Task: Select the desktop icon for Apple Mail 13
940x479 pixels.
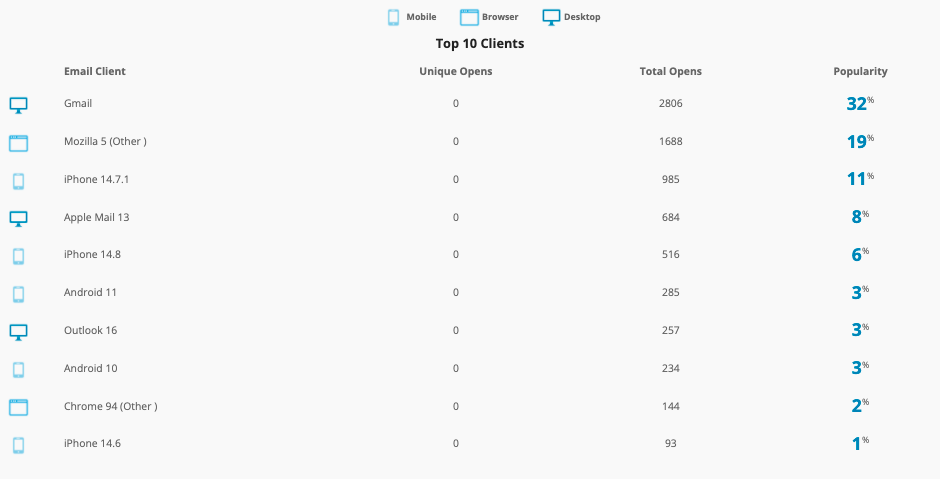Action: click(x=19, y=219)
